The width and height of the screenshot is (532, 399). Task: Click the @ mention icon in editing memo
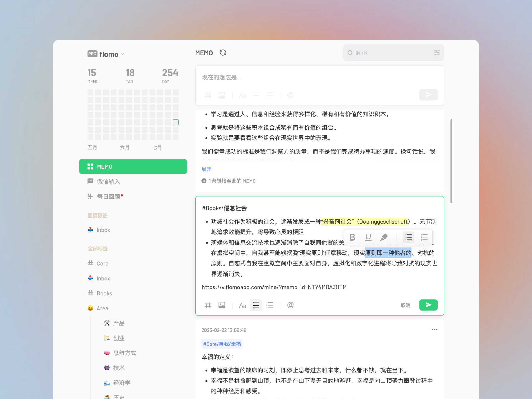[x=290, y=305]
